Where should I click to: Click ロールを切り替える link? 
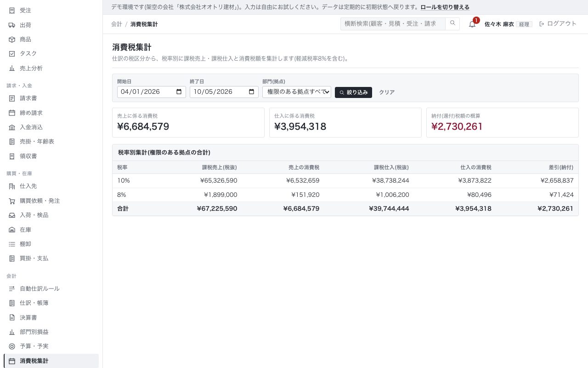[x=445, y=7]
